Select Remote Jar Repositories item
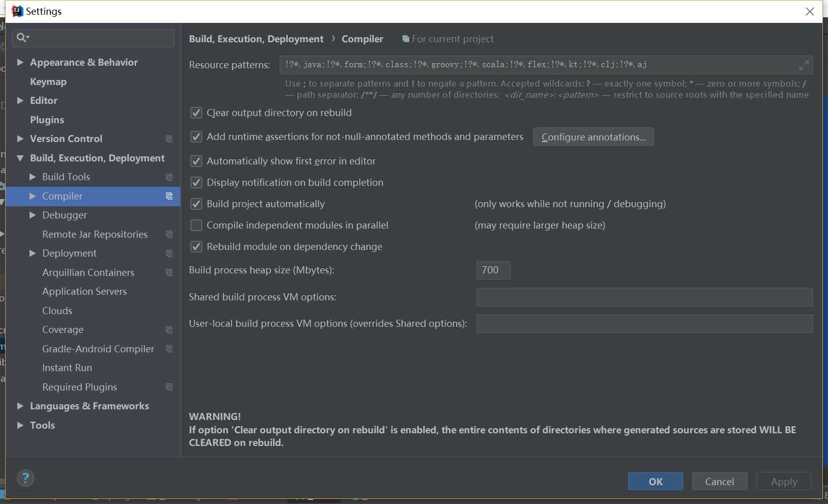Viewport: 828px width, 504px height. click(x=95, y=234)
